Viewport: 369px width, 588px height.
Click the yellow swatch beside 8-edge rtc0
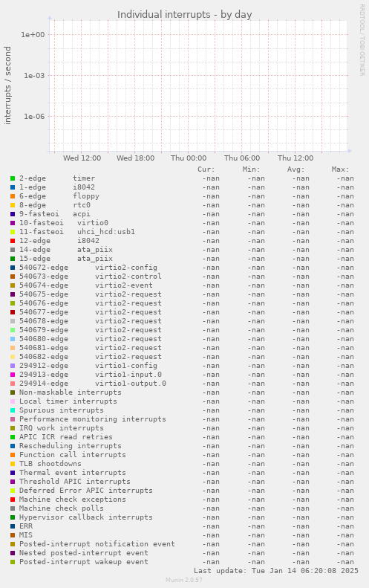(13, 205)
